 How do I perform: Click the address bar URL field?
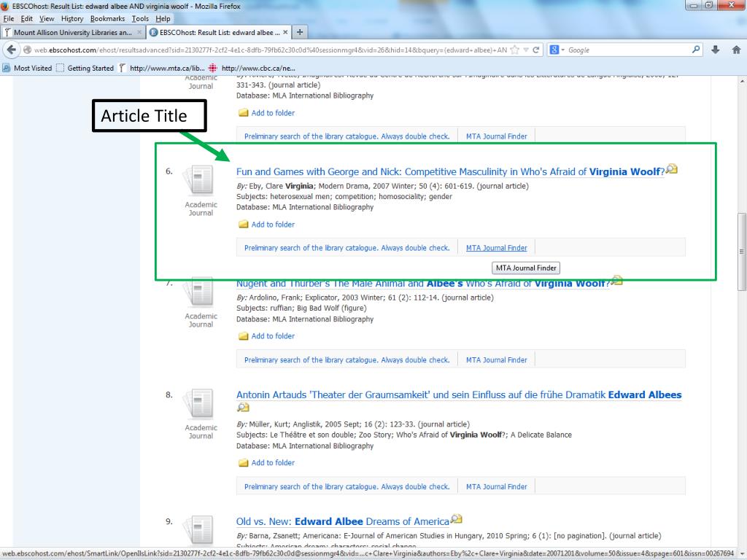[x=270, y=50]
